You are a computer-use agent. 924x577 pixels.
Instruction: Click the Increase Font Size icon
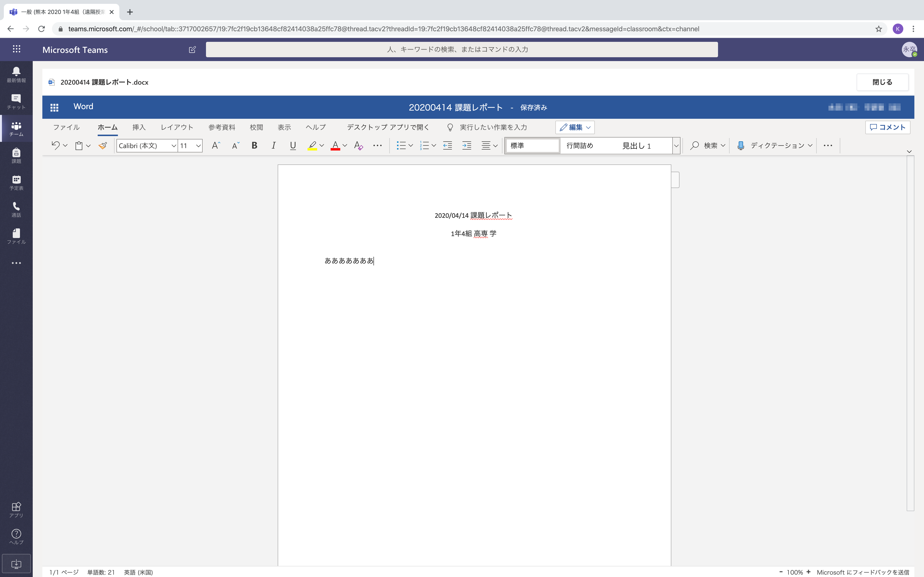pos(216,145)
